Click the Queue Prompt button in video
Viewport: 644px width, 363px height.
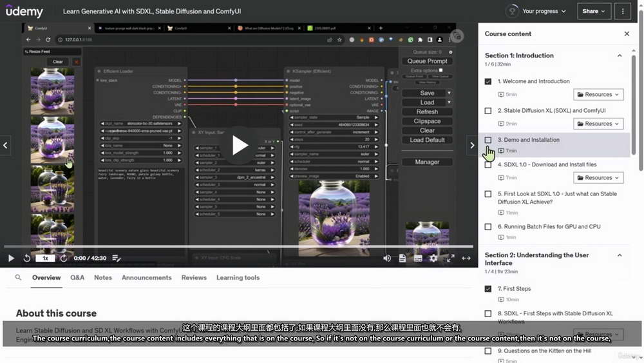coord(427,61)
